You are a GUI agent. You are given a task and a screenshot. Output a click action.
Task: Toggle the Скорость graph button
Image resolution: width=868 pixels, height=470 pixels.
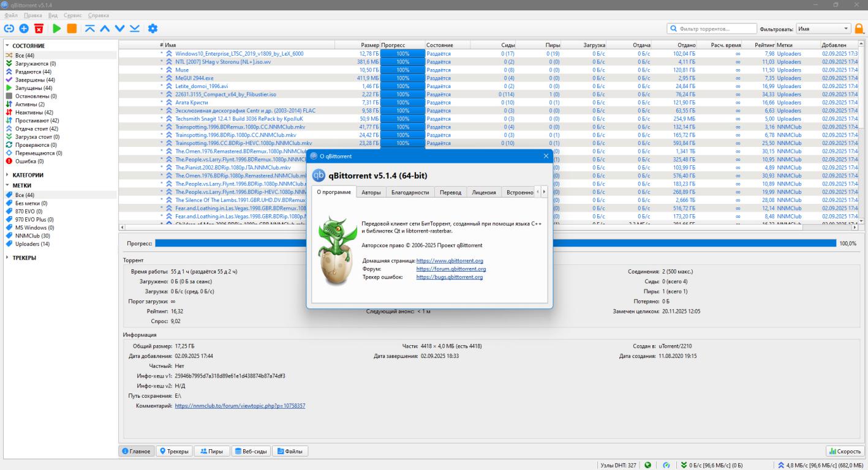845,451
